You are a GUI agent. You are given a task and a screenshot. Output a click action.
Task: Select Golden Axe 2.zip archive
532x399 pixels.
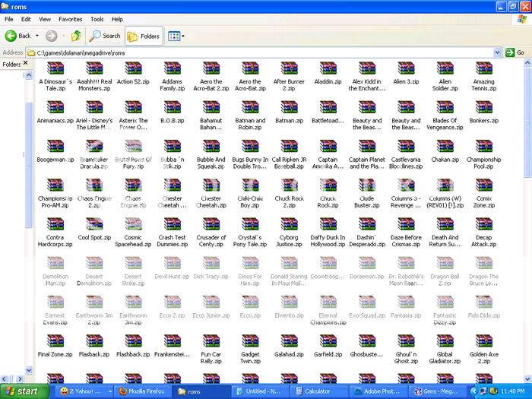pos(484,349)
